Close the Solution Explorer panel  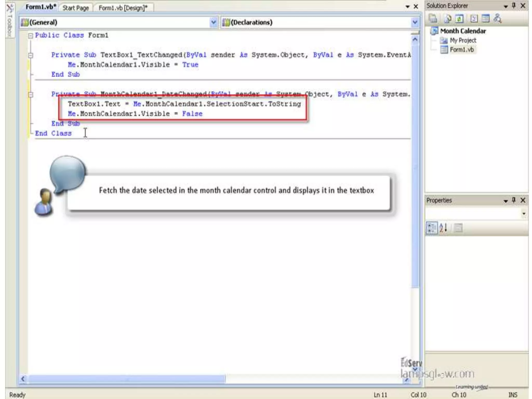click(x=523, y=6)
